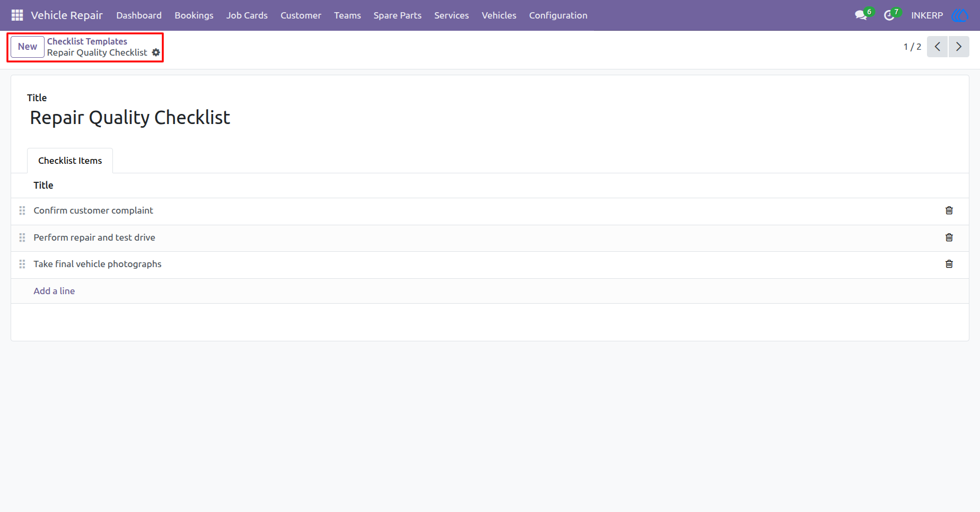Expand the Vehicles menu

coord(498,15)
